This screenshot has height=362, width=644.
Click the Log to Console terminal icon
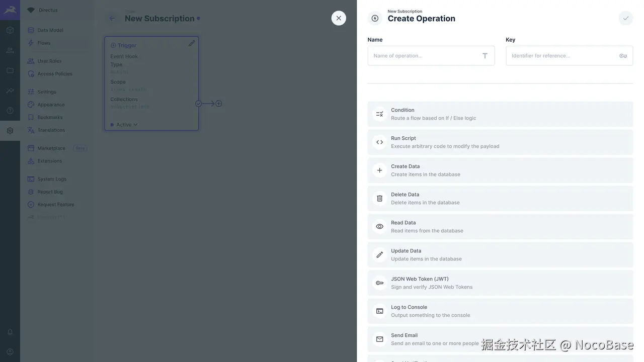(x=379, y=311)
